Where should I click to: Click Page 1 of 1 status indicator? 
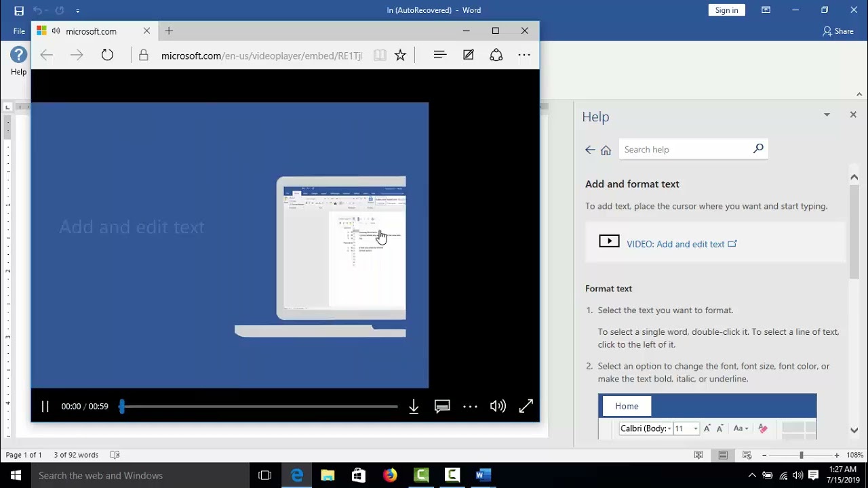pos(24,455)
